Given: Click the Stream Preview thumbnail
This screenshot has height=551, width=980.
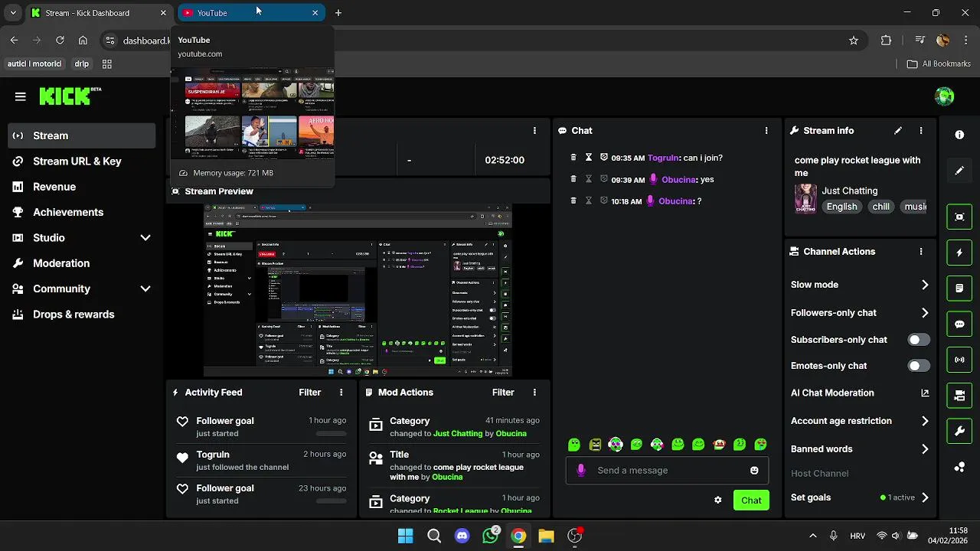Looking at the screenshot, I should (358, 290).
